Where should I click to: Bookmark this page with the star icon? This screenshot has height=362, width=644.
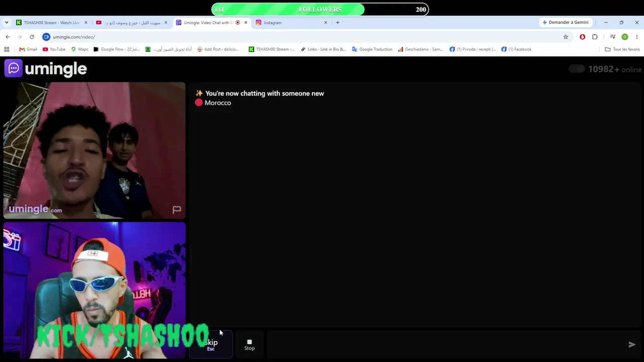click(x=566, y=37)
